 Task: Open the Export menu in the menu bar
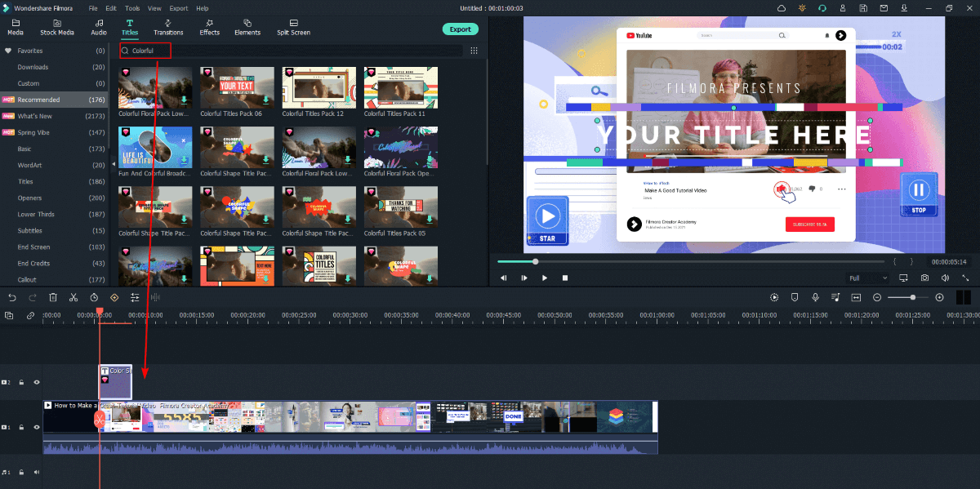click(x=178, y=8)
